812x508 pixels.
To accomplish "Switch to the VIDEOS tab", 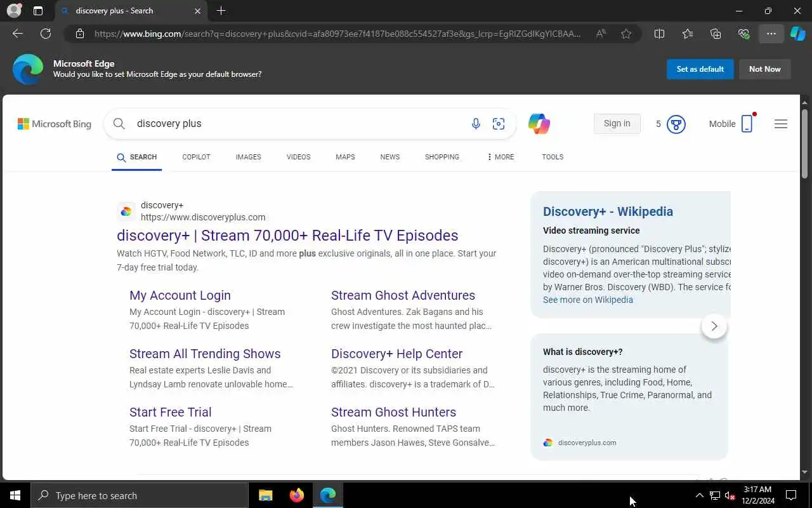I will click(298, 157).
